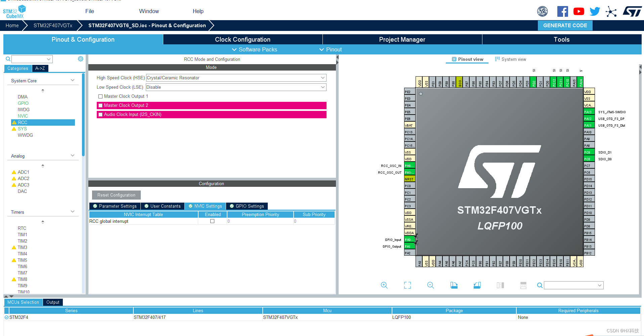
Task: Go to the Home breadcrumb
Action: point(12,26)
